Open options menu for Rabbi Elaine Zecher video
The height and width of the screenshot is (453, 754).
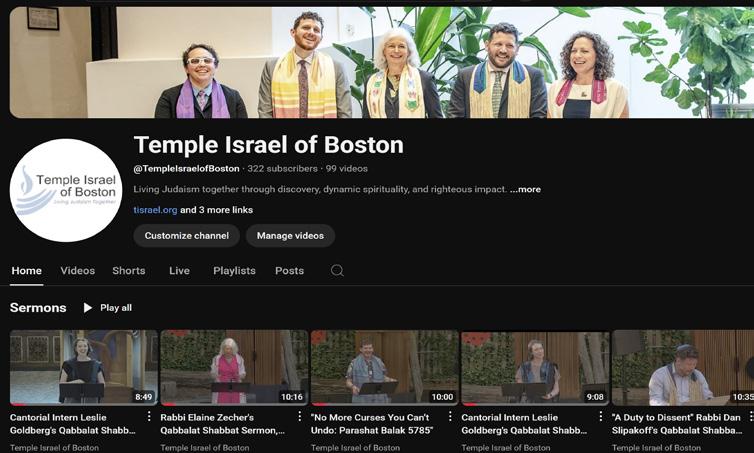click(300, 416)
